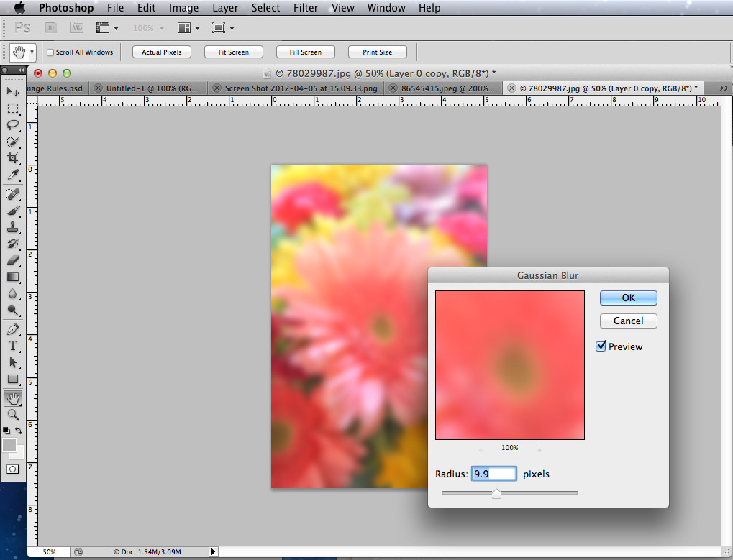
Task: Swap foreground and background colors
Action: 19,431
